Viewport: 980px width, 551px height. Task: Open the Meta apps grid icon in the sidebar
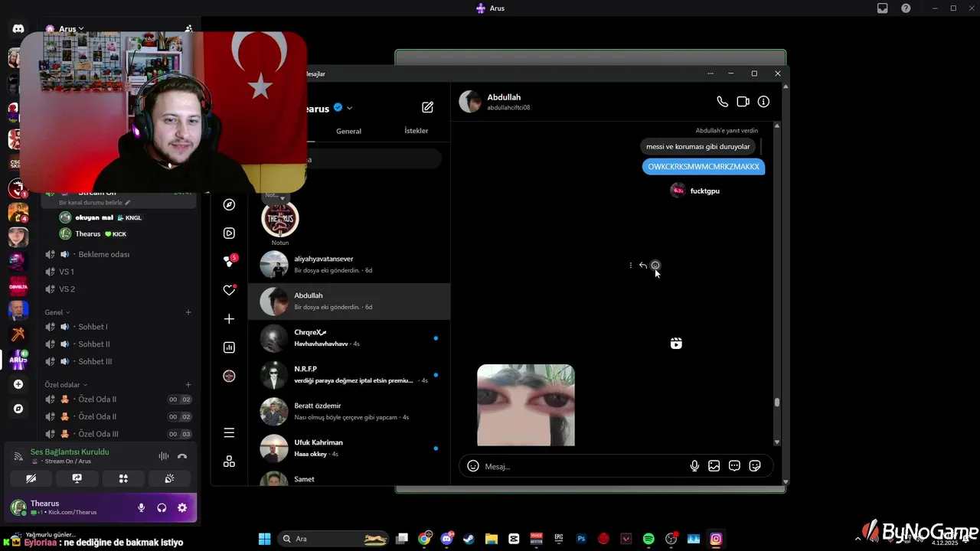click(229, 461)
